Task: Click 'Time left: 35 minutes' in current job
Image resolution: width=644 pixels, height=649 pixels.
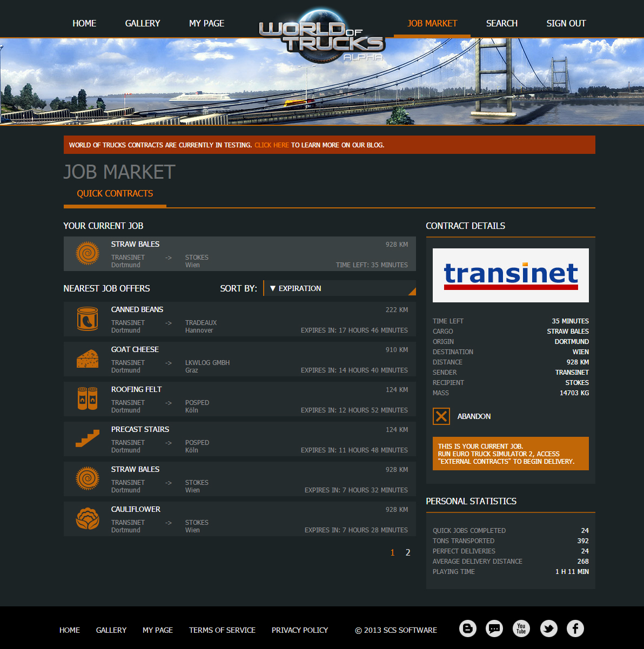Action: point(372,265)
